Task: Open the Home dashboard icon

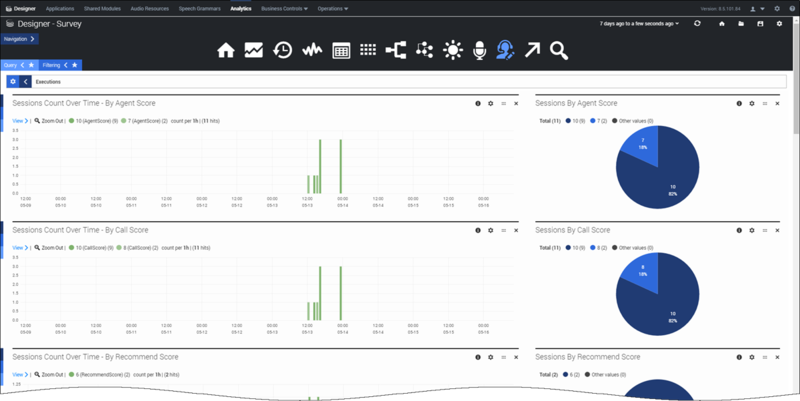Action: point(226,50)
